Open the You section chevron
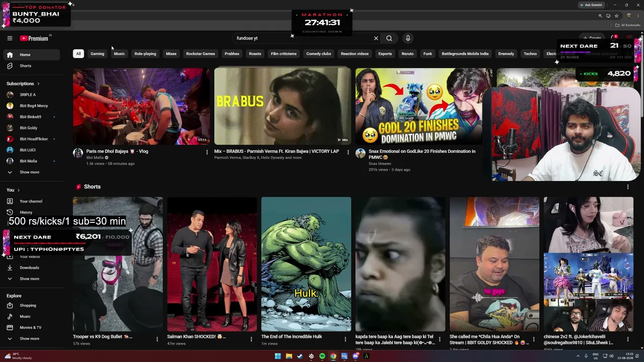The height and width of the screenshot is (362, 644). click(x=19, y=190)
